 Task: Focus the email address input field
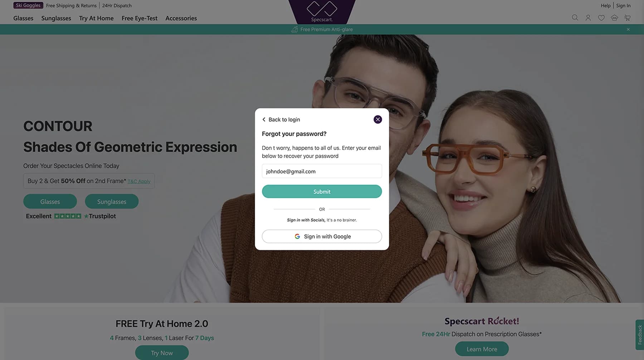(322, 171)
